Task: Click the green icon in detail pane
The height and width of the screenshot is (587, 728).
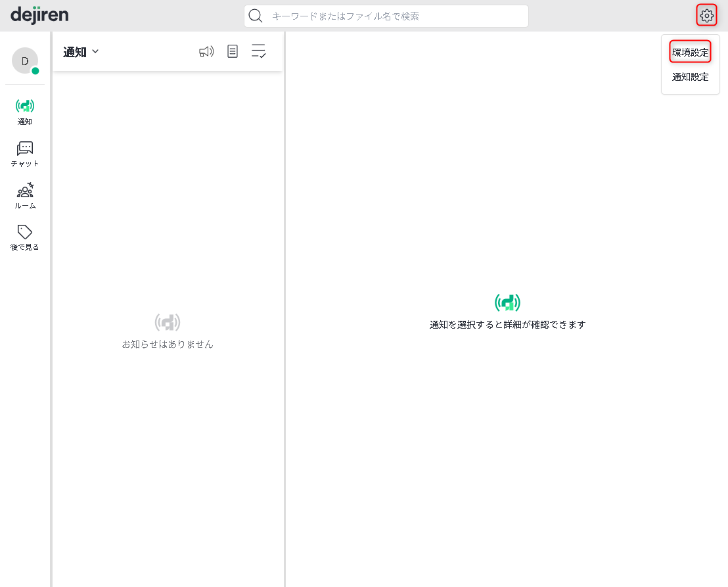Action: [507, 302]
